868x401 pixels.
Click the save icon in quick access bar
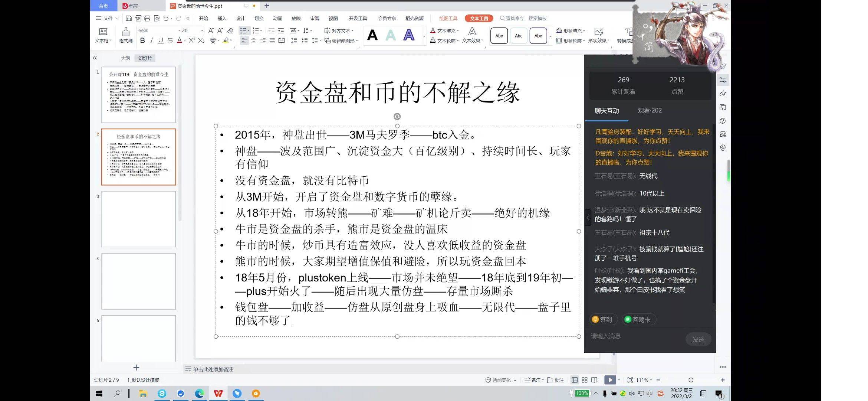point(128,18)
